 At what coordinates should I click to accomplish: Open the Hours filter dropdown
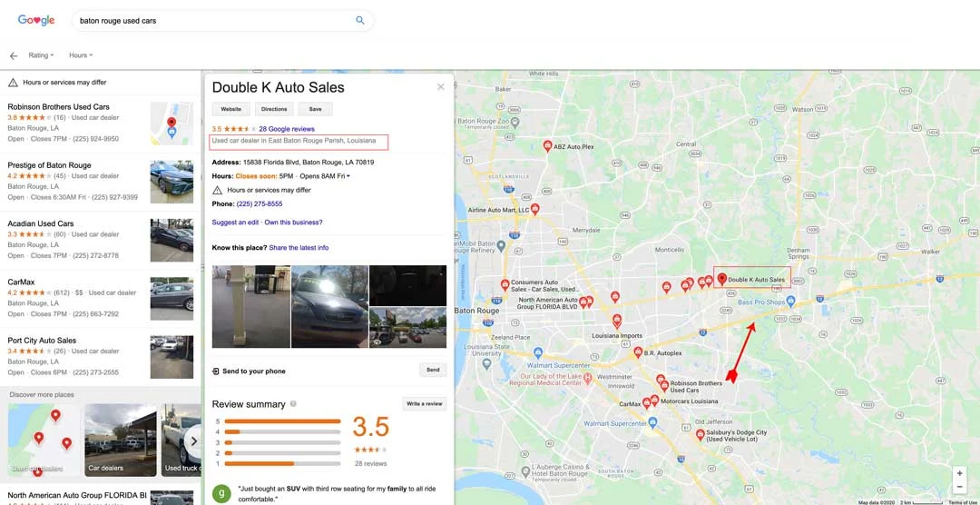[81, 55]
